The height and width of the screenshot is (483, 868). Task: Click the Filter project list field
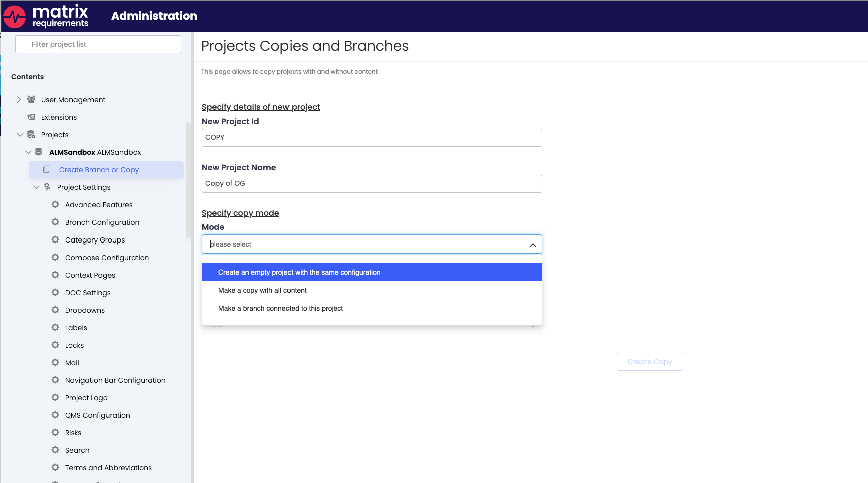(x=98, y=44)
